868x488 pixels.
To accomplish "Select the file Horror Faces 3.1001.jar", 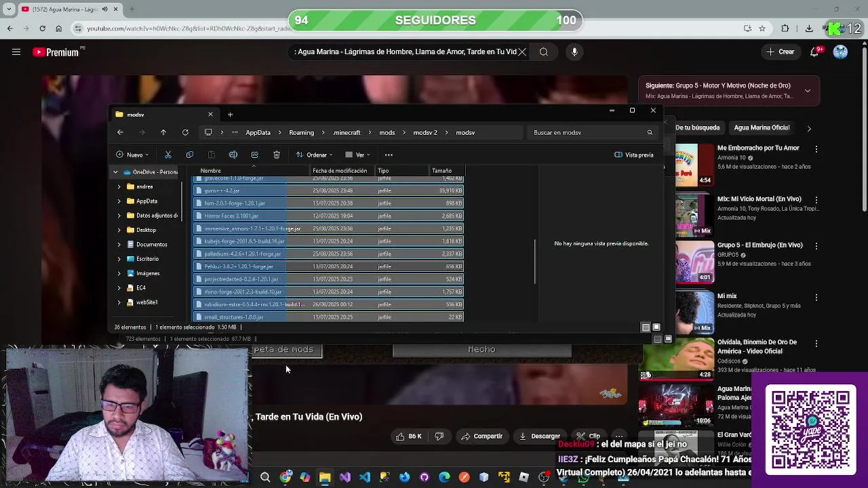I will [x=328, y=216].
